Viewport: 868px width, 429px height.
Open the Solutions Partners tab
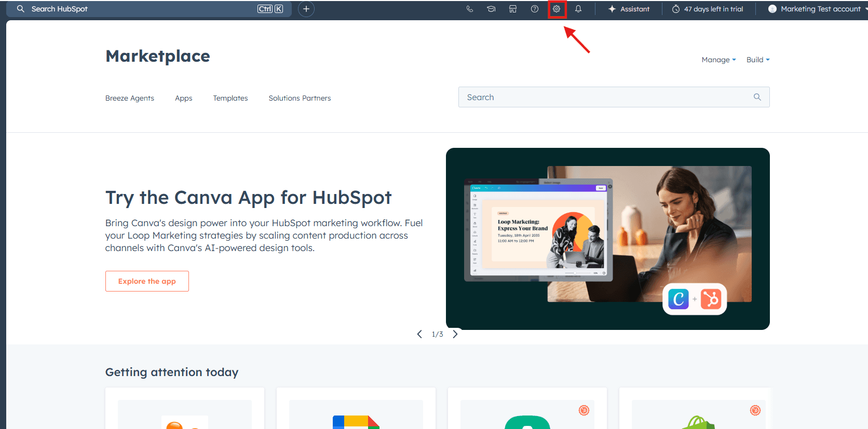click(x=300, y=98)
